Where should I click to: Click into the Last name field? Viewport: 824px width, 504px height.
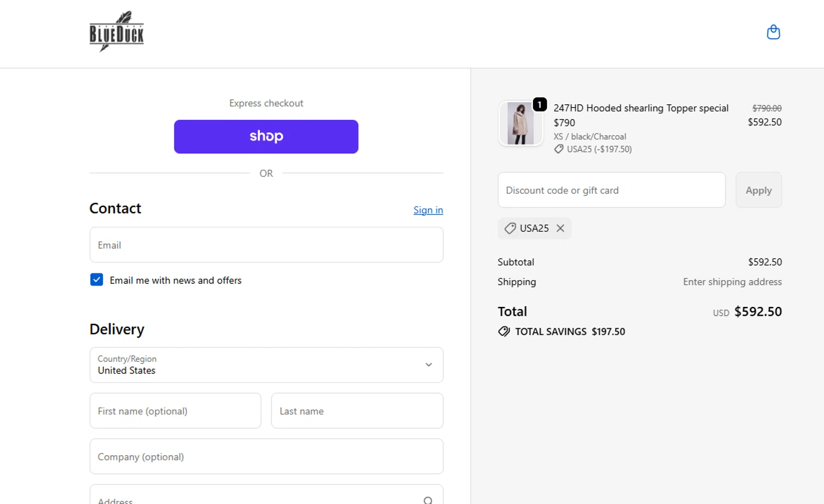click(x=357, y=411)
